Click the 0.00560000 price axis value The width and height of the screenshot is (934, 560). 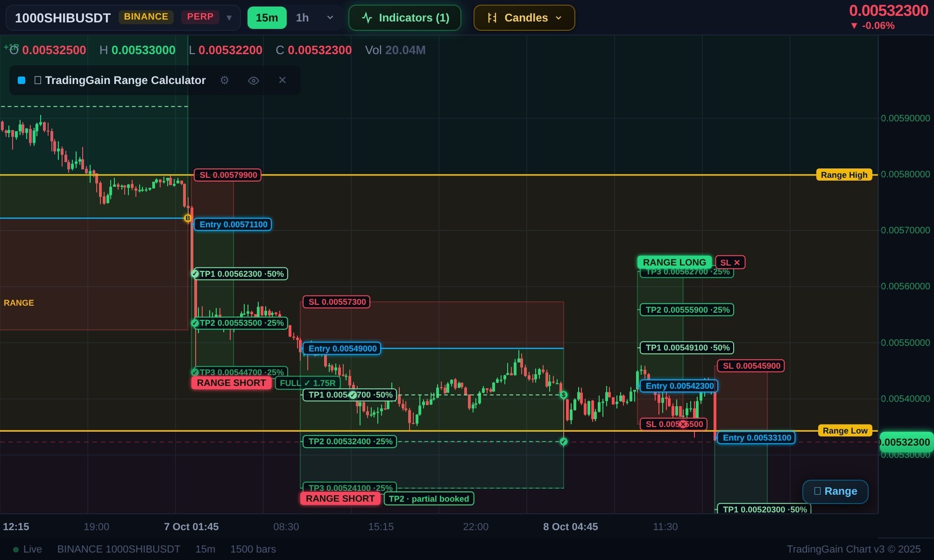[x=905, y=287]
